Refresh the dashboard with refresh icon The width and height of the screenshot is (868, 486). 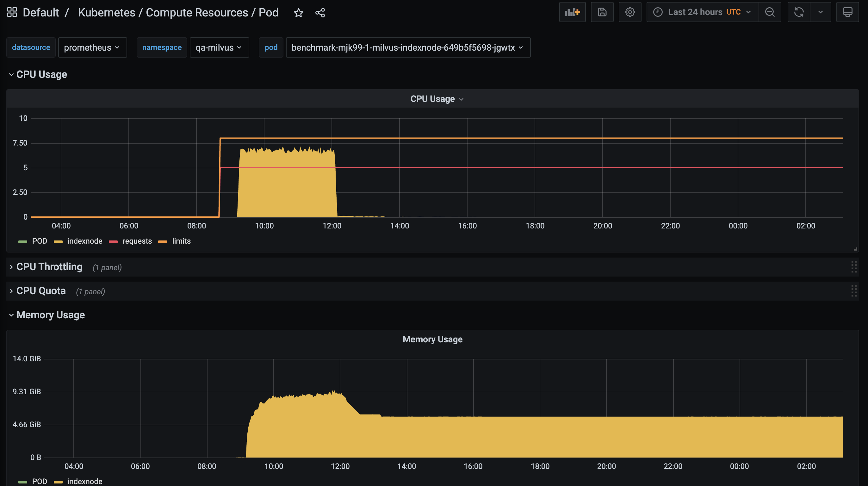(799, 12)
